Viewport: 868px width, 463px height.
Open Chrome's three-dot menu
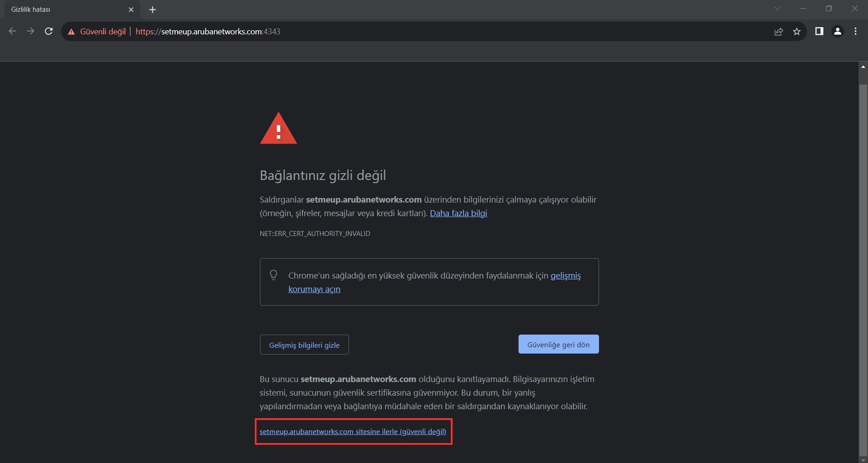pos(855,31)
